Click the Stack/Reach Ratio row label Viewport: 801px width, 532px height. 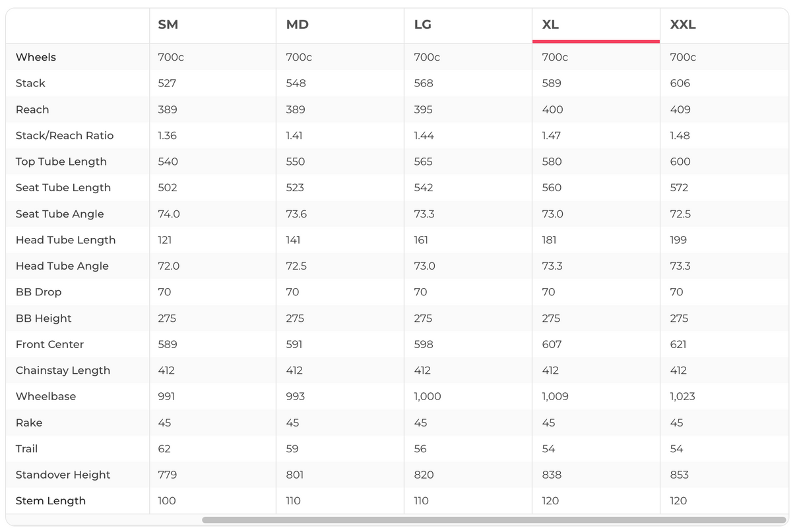tap(65, 136)
